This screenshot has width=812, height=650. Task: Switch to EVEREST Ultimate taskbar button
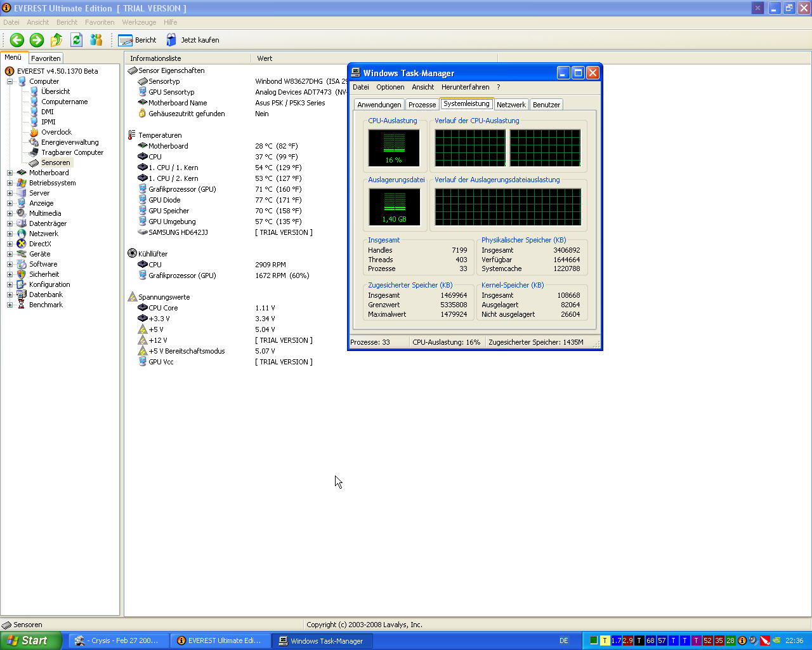point(220,640)
